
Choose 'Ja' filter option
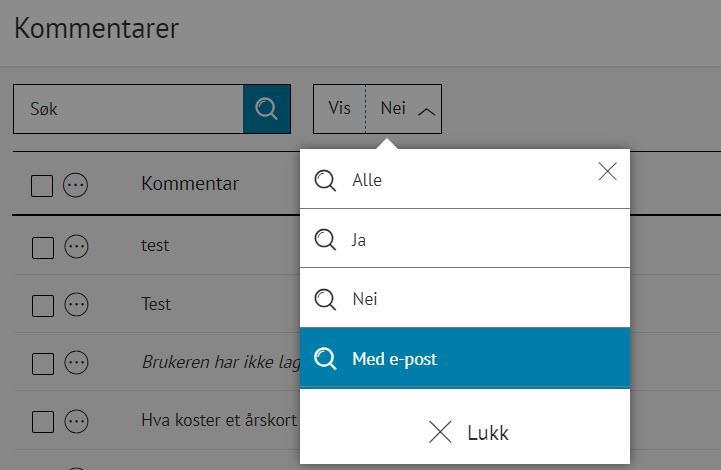point(359,240)
